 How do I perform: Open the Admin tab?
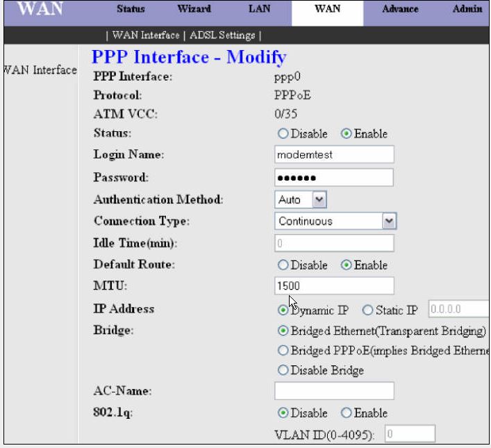pyautogui.click(x=467, y=9)
